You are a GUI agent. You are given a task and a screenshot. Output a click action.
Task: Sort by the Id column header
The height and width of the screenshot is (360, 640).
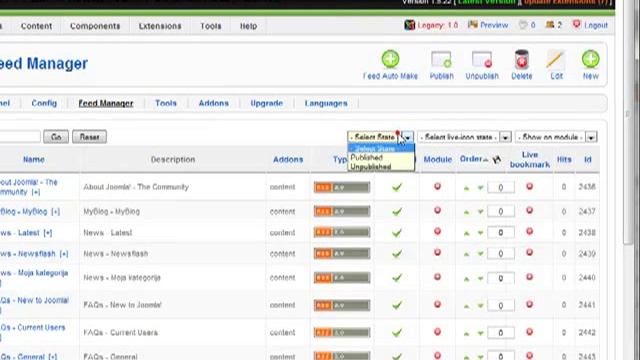[587, 160]
